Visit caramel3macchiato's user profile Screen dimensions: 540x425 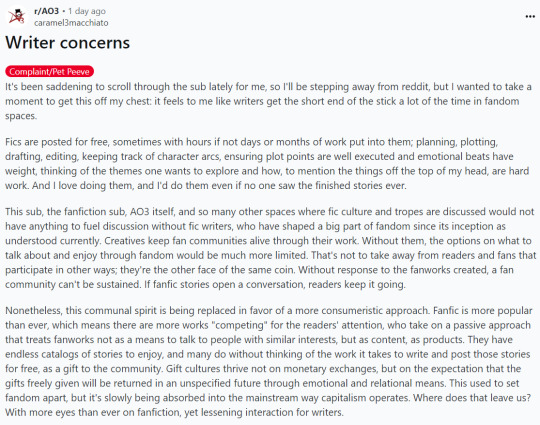71,23
